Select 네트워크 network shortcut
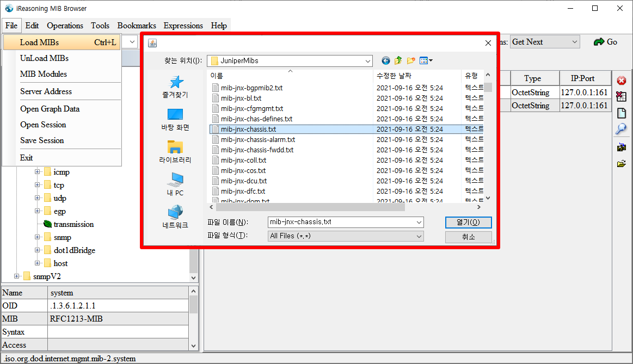This screenshot has width=633, height=364. pos(175,217)
